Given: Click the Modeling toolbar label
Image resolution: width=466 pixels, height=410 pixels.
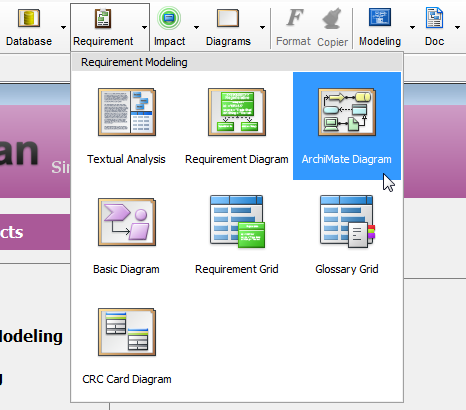Looking at the screenshot, I should (380, 41).
